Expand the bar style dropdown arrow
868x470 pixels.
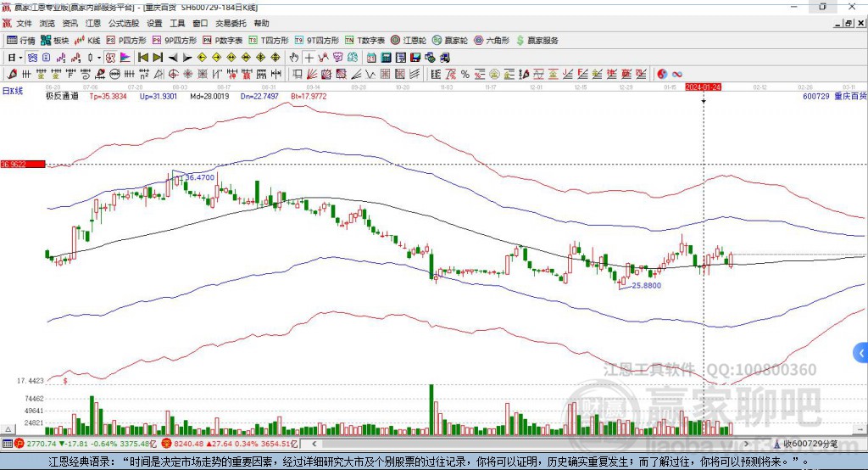pyautogui.click(x=99, y=58)
